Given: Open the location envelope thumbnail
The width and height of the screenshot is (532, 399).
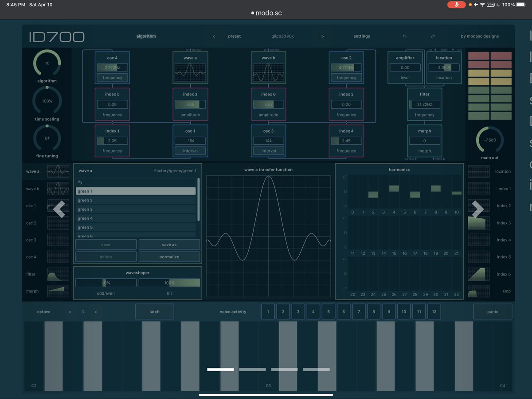Looking at the screenshot, I should pyautogui.click(x=479, y=171).
